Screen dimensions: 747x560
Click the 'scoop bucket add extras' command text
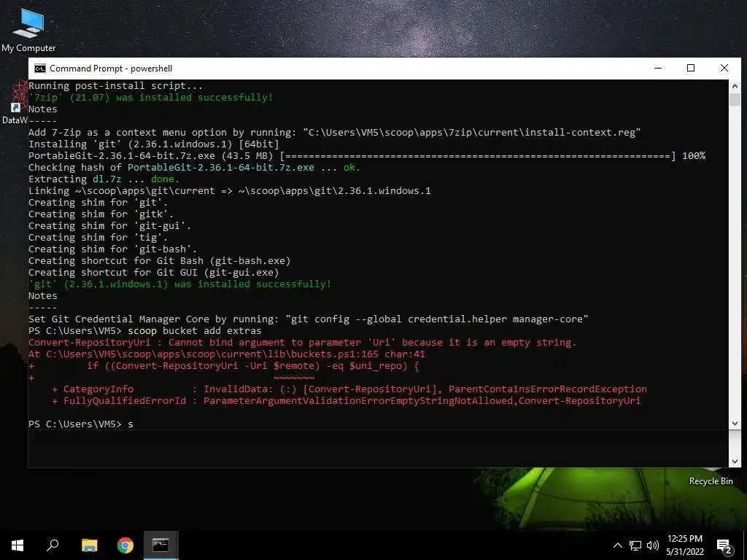[194, 330]
